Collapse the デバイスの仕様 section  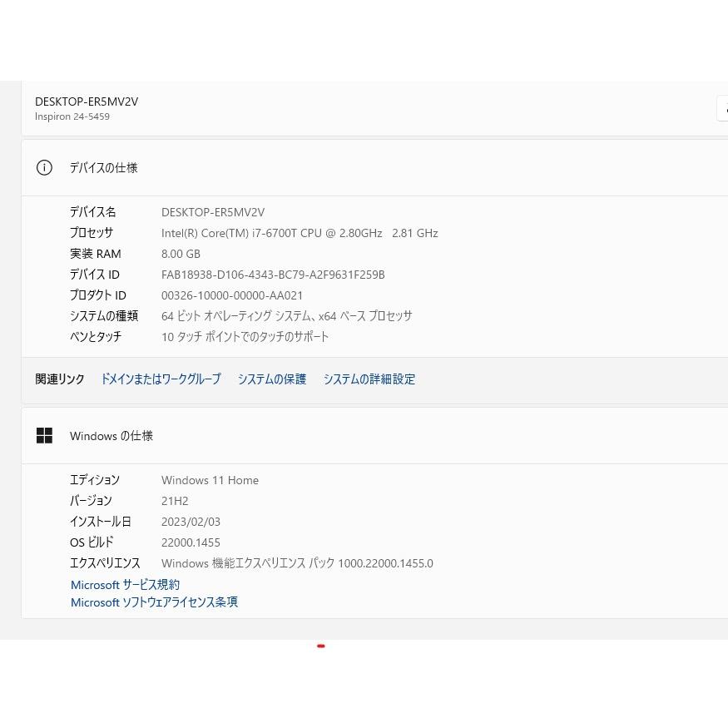point(104,167)
